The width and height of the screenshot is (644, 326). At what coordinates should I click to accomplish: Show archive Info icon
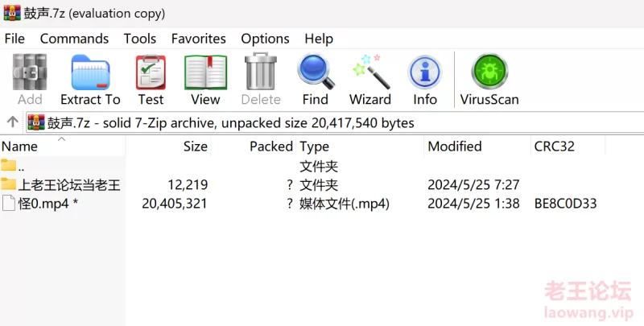(425, 80)
